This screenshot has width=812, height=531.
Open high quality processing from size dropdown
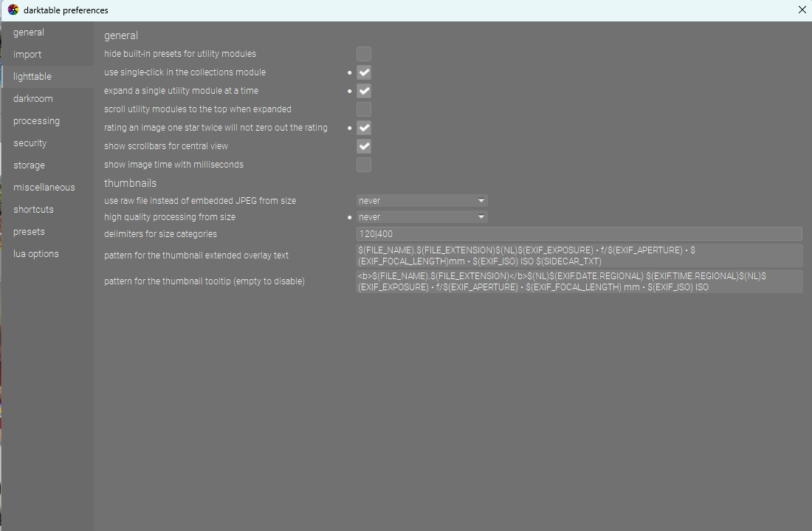tap(422, 217)
